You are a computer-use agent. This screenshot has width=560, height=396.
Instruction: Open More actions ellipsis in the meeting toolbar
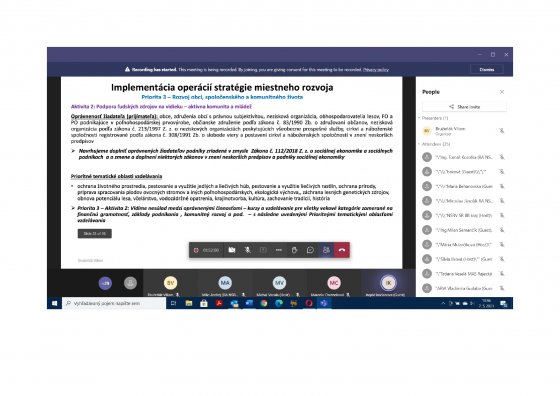(279, 250)
